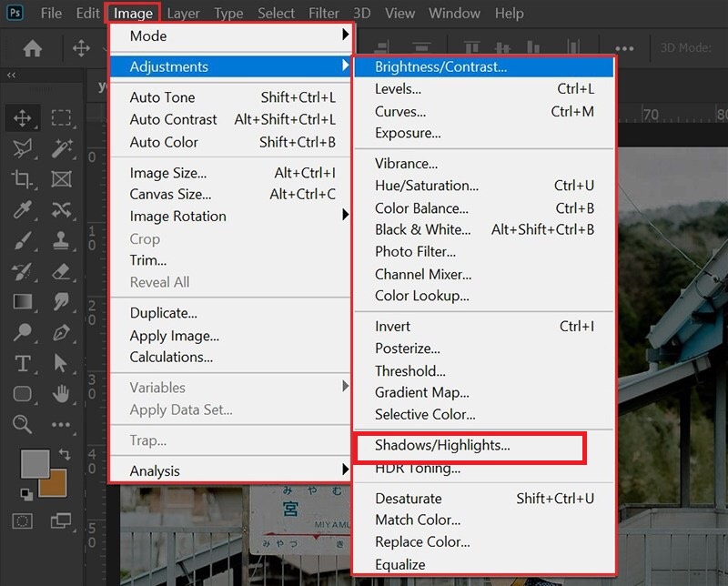Select the Brush tool
This screenshot has height=586, width=728.
coord(22,240)
